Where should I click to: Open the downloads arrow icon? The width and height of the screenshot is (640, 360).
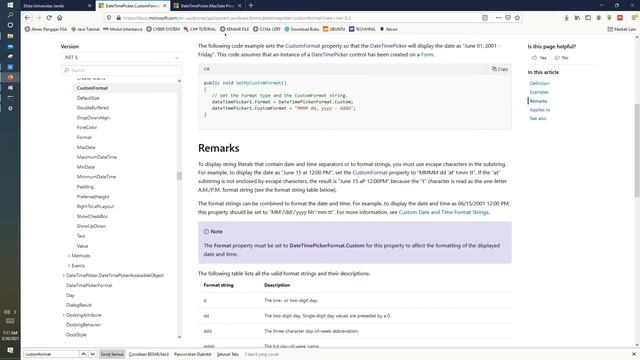click(567, 18)
